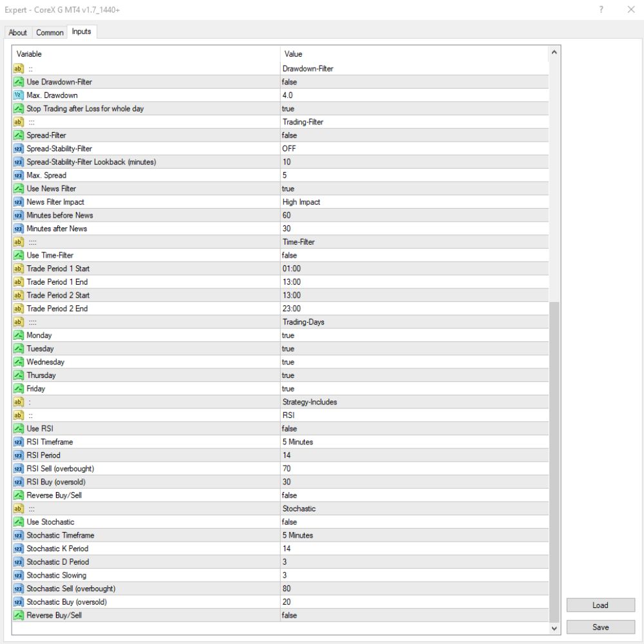The image size is (644, 644).
Task: Switch to the Common tab
Action: click(x=50, y=32)
